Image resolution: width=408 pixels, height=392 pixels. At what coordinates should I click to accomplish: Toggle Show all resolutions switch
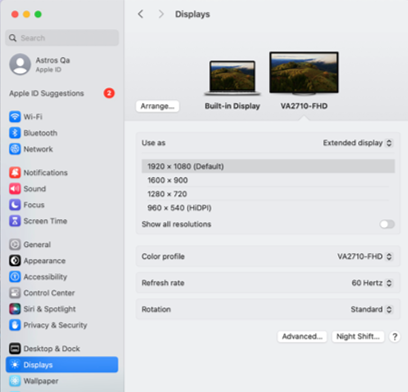coord(387,224)
